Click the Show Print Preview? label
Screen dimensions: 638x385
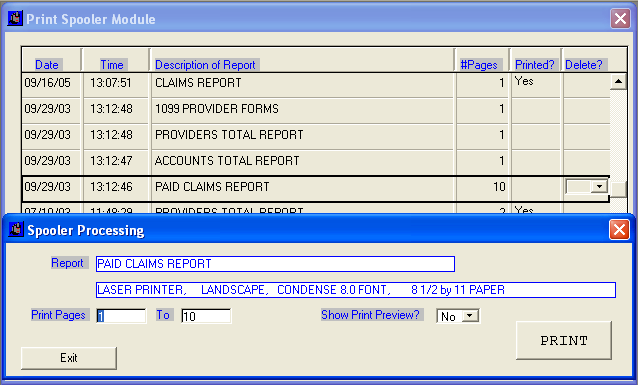point(371,315)
